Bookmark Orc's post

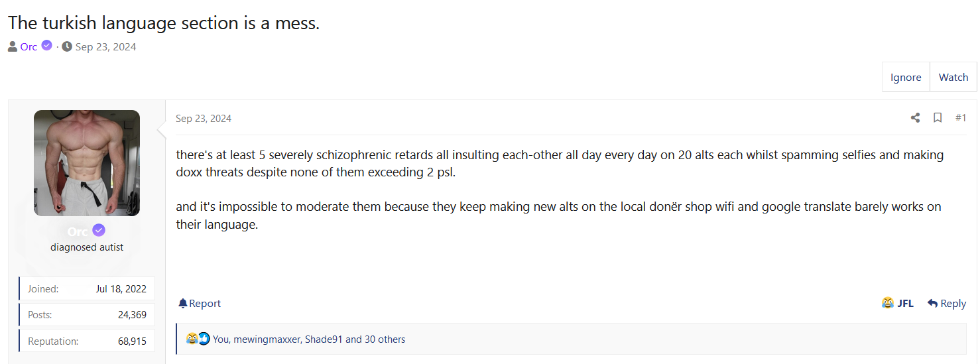(938, 118)
